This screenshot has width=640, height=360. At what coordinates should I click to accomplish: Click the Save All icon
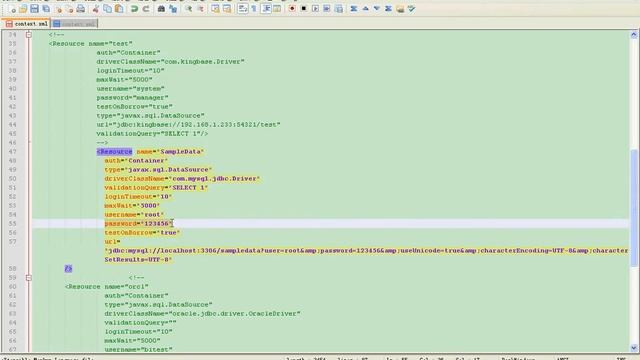tap(46, 9)
